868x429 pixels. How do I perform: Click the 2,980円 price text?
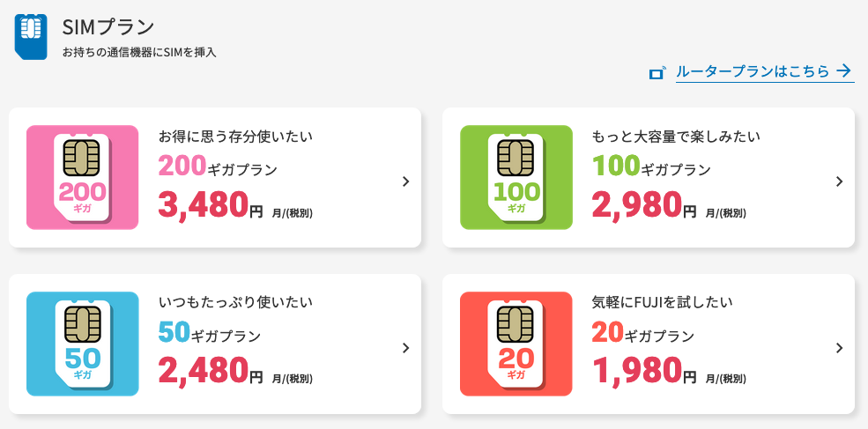coord(644,205)
